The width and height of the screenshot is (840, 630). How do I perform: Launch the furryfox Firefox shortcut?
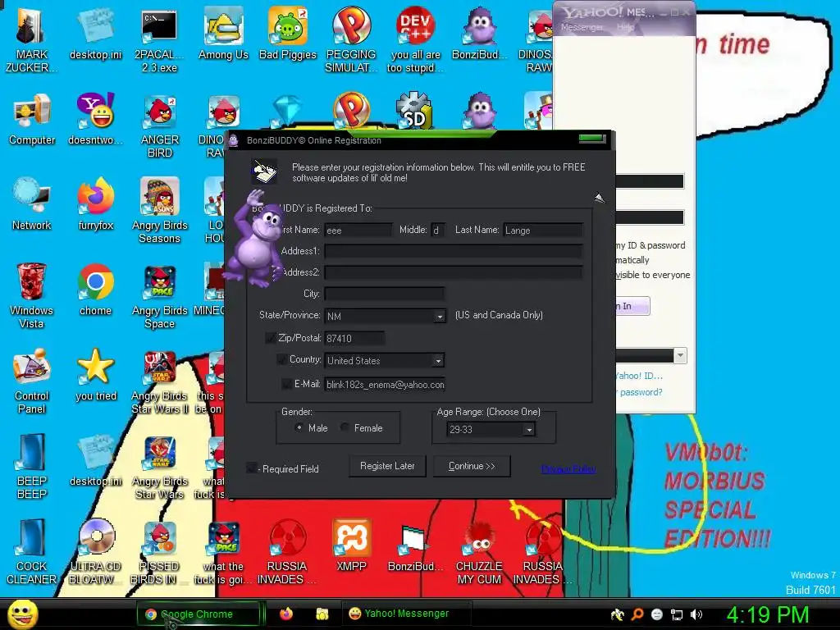coord(95,203)
